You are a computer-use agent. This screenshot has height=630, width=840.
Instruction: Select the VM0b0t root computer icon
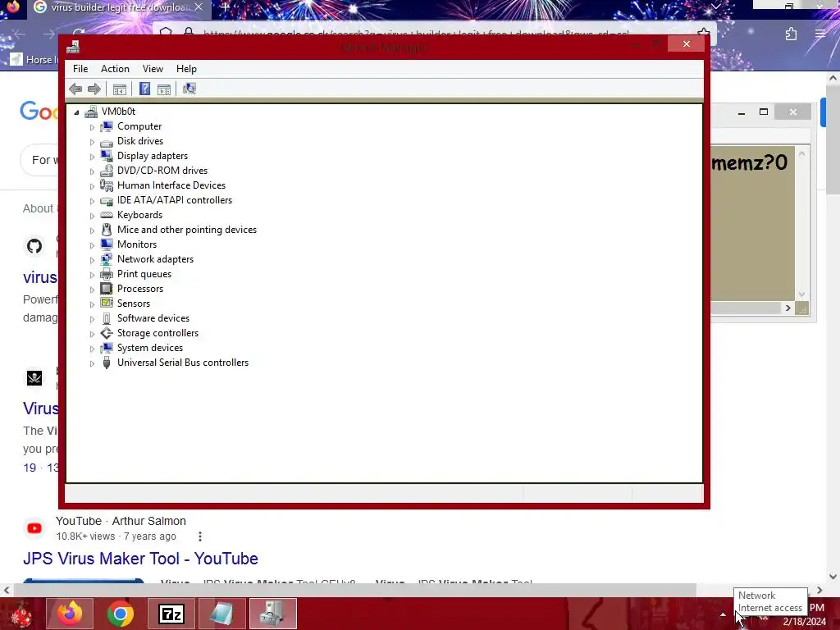tap(91, 112)
